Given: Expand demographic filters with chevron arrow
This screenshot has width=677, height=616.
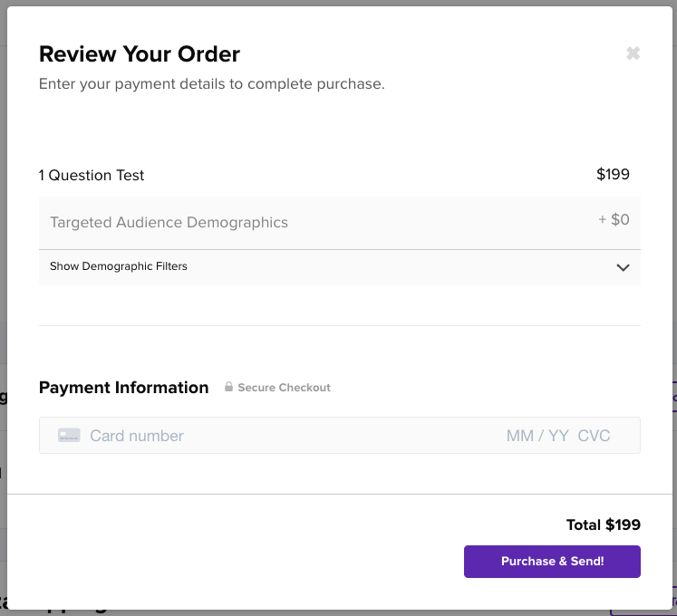Looking at the screenshot, I should tap(623, 267).
